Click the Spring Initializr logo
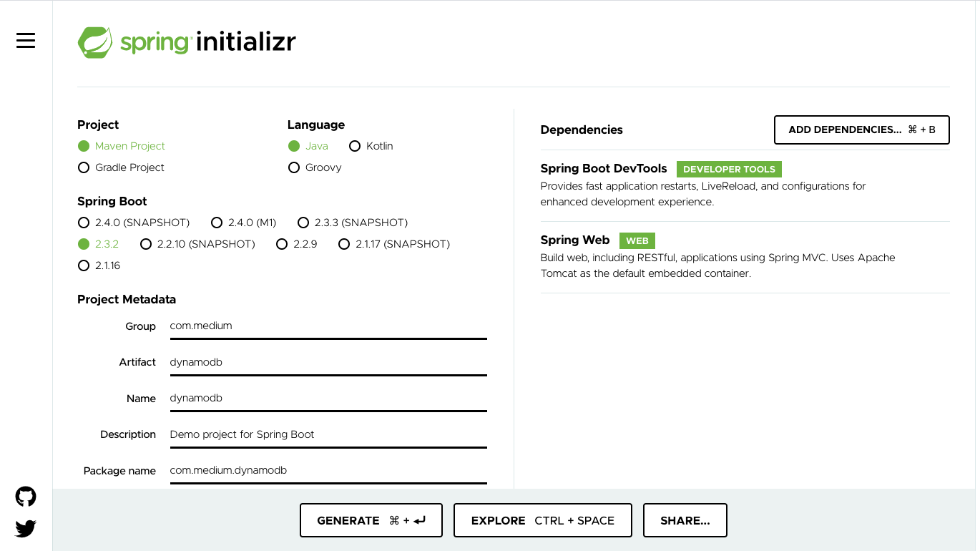980x551 pixels. [187, 42]
